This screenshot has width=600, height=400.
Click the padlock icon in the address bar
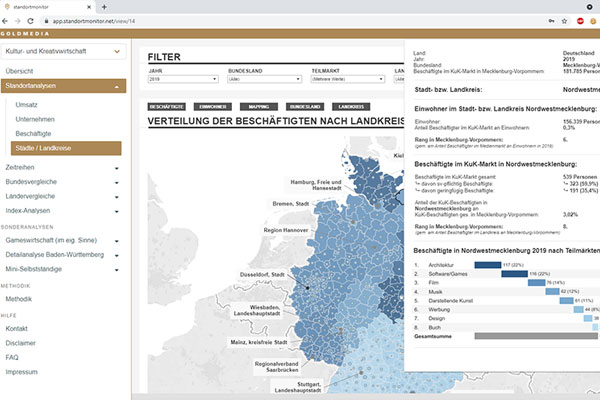coord(46,21)
